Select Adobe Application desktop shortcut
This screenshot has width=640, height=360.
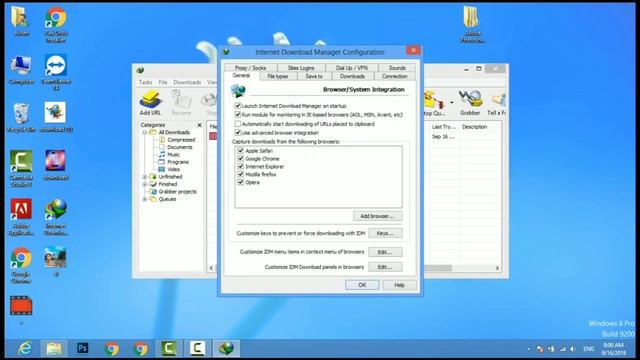pos(21,217)
